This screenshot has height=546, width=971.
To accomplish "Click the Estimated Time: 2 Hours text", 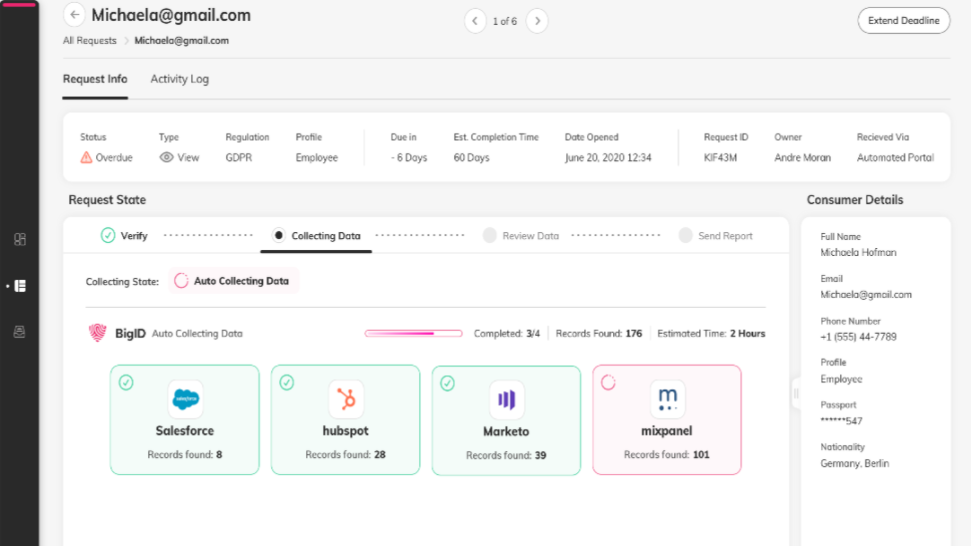I will click(x=711, y=333).
